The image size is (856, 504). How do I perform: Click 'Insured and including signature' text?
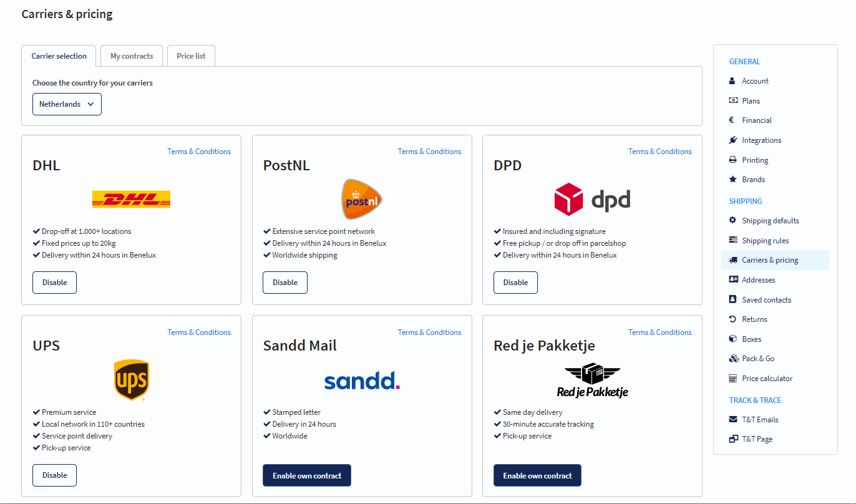554,231
